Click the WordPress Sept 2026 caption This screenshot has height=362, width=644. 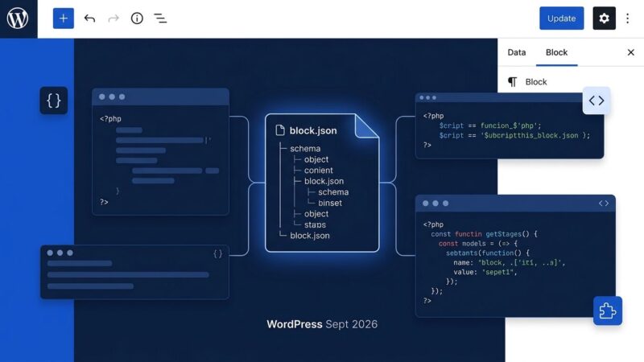coord(322,324)
